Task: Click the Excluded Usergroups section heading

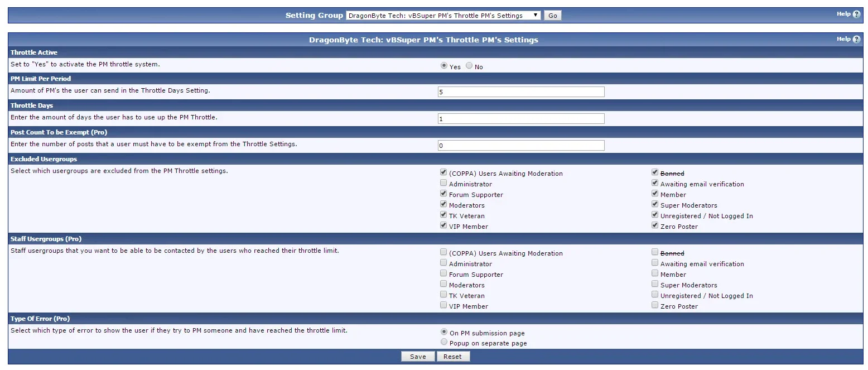Action: coord(44,159)
